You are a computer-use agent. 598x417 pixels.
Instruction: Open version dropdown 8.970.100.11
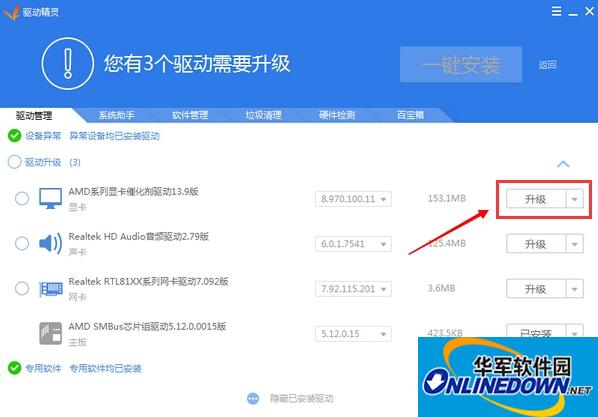[353, 199]
